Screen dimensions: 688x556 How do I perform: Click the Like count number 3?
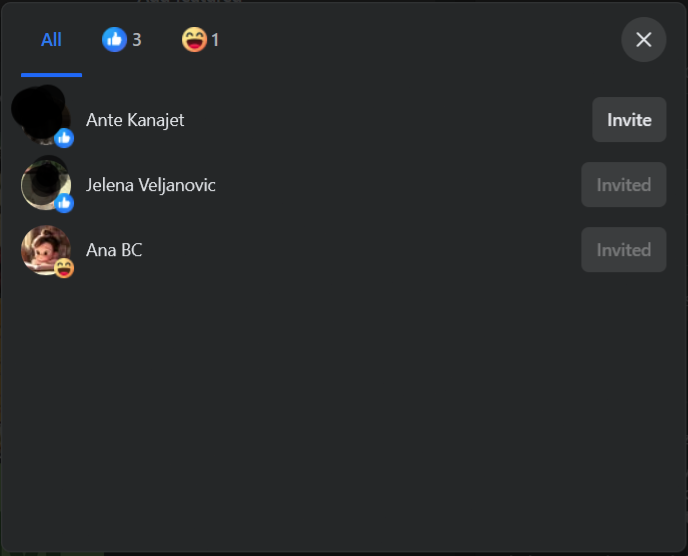click(x=137, y=40)
